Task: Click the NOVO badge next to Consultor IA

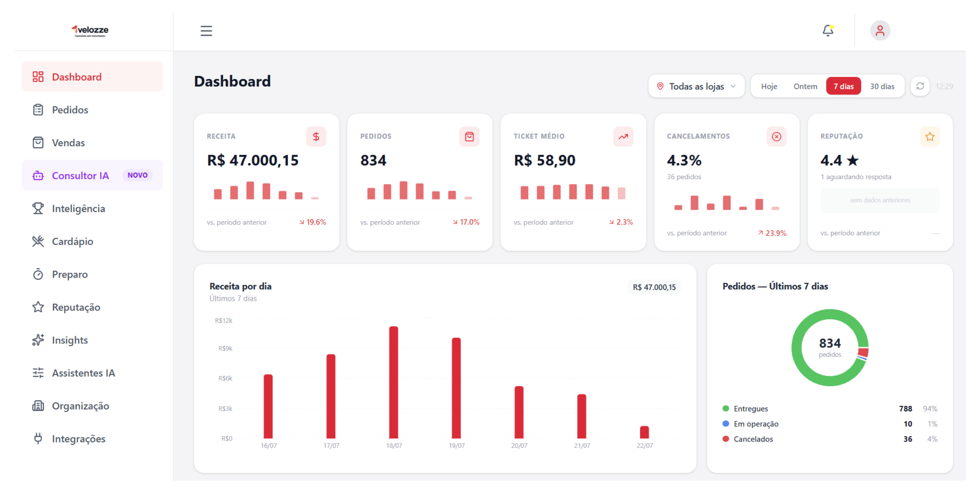Action: pyautogui.click(x=138, y=175)
